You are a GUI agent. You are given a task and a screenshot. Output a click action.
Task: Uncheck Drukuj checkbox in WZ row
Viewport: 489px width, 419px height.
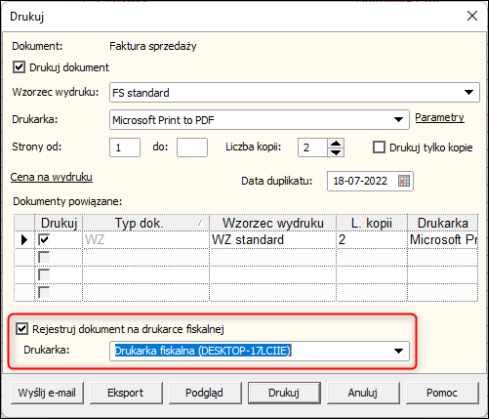(x=44, y=239)
